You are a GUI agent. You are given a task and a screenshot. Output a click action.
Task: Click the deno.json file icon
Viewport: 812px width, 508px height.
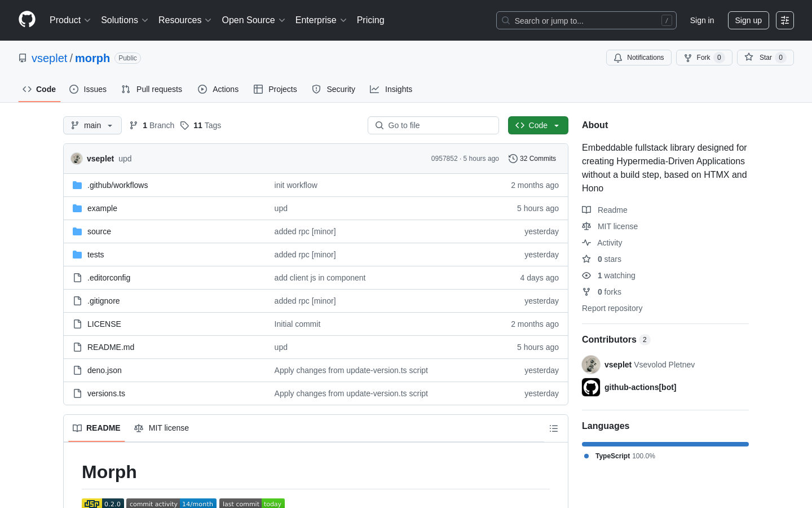[x=77, y=370]
